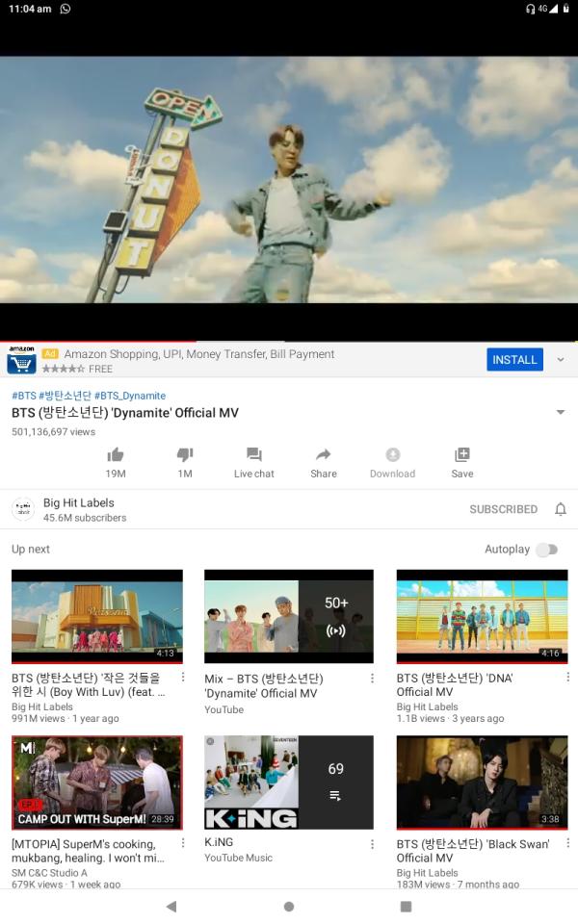Tap the 501,136,697 views text

[54, 432]
